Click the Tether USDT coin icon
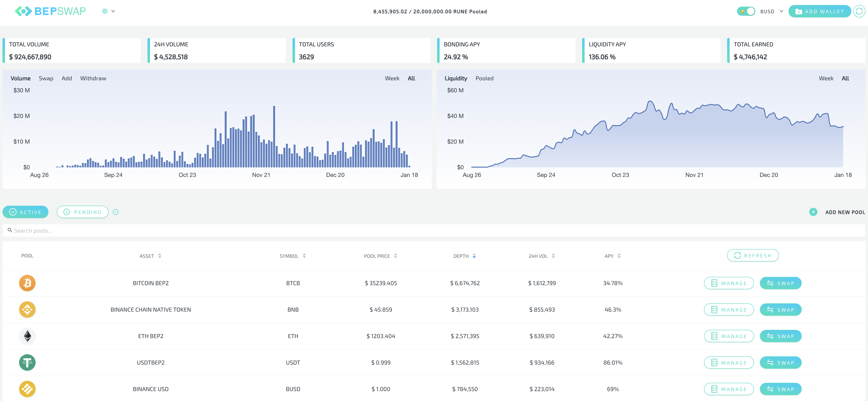 (27, 362)
